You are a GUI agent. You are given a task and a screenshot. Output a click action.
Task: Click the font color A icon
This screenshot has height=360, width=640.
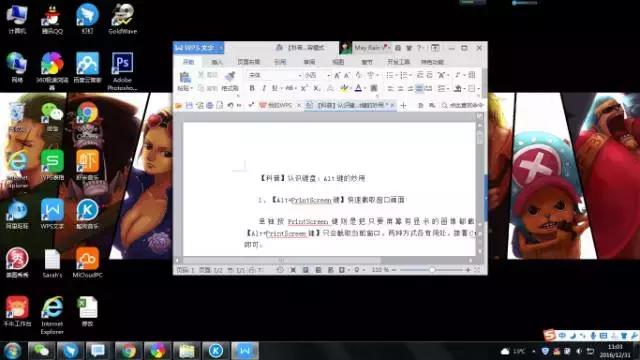pyautogui.click(x=358, y=88)
